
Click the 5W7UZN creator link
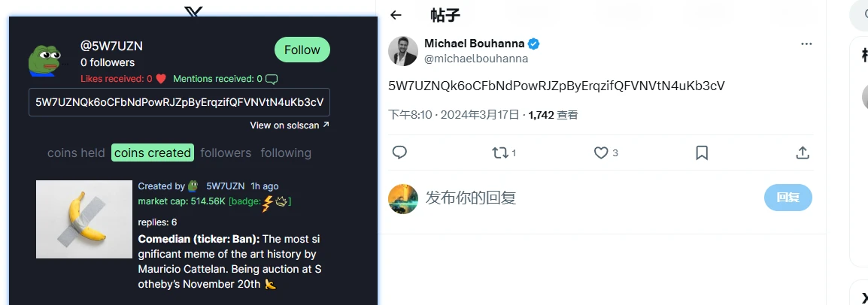click(x=225, y=186)
